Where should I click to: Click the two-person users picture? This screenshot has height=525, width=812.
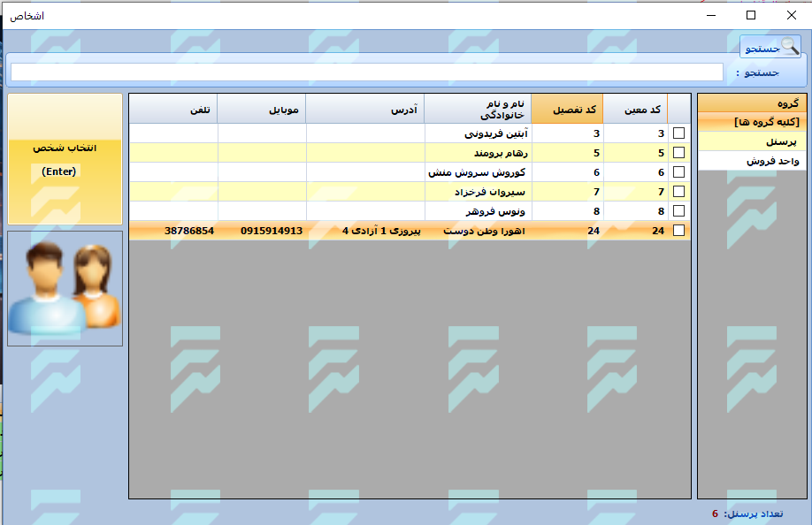pyautogui.click(x=65, y=288)
